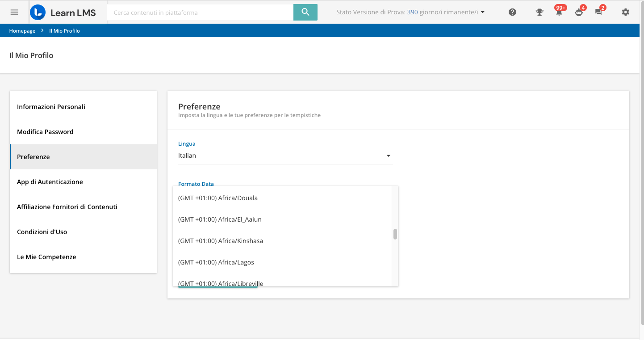Open chat messages icon with 2 badge
Viewport: 644px width, 340px height.
[x=599, y=13]
